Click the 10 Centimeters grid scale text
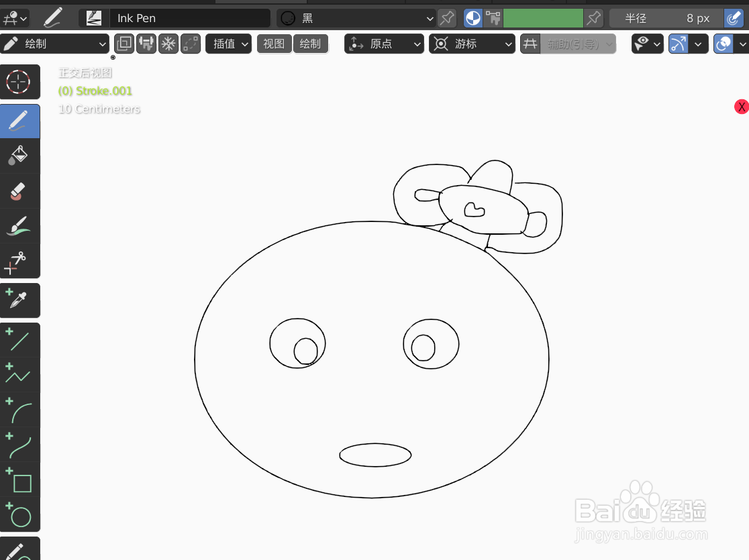Screen dimensions: 749x560 point(99,109)
